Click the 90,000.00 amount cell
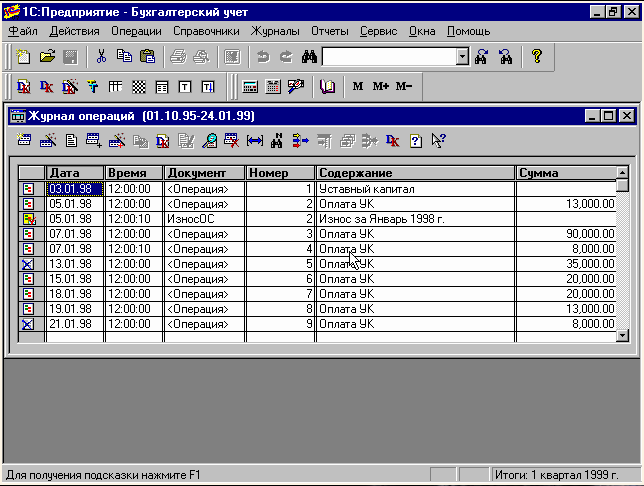 (x=566, y=234)
